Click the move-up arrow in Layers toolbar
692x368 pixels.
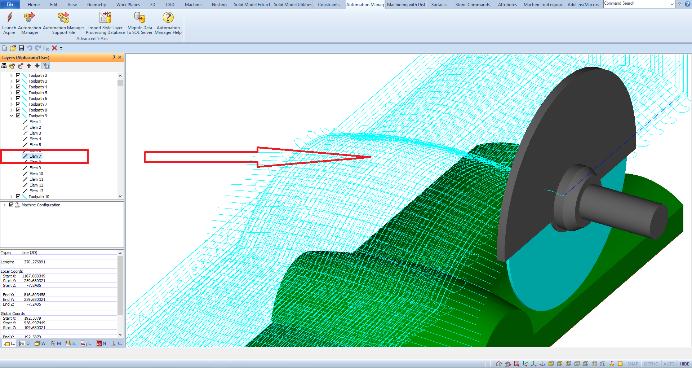(29, 66)
